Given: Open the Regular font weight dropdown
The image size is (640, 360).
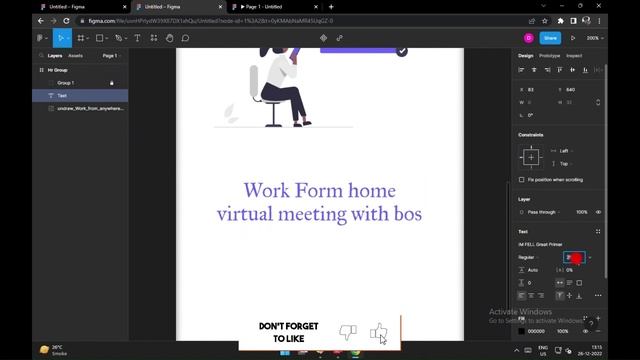Looking at the screenshot, I should [528, 257].
